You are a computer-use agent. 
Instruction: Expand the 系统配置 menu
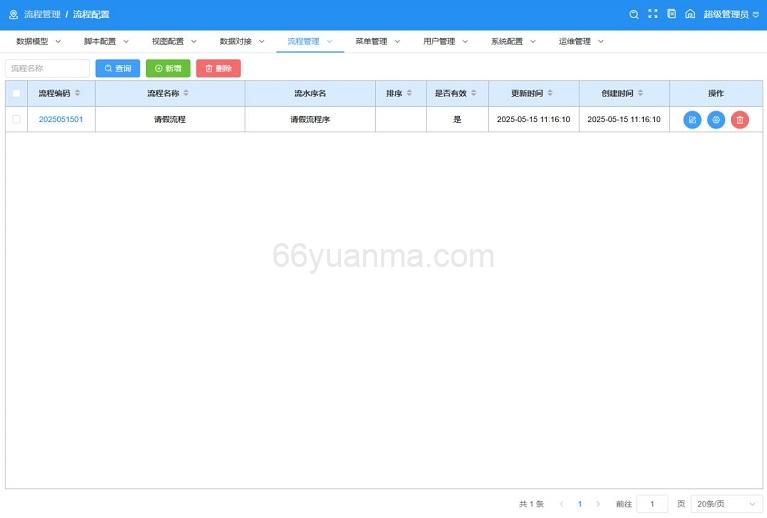(514, 42)
